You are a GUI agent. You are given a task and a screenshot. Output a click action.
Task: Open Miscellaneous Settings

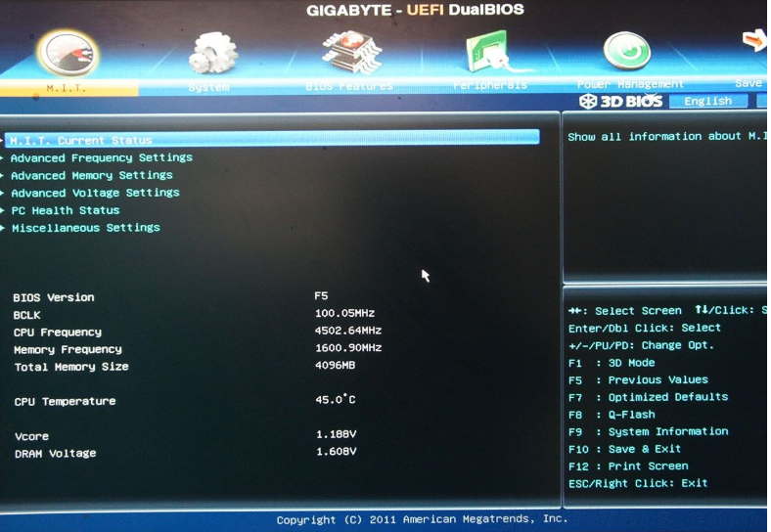86,228
